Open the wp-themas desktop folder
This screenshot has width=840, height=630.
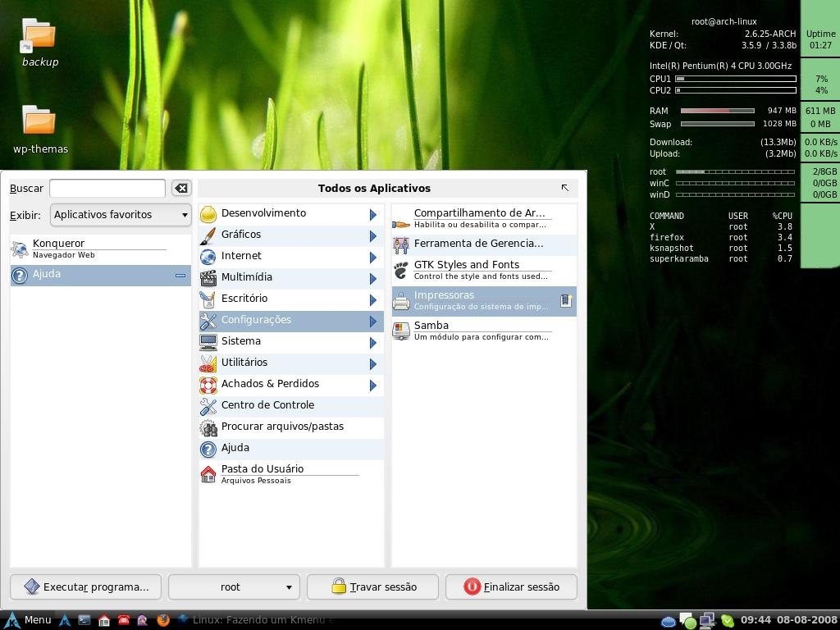(40, 129)
